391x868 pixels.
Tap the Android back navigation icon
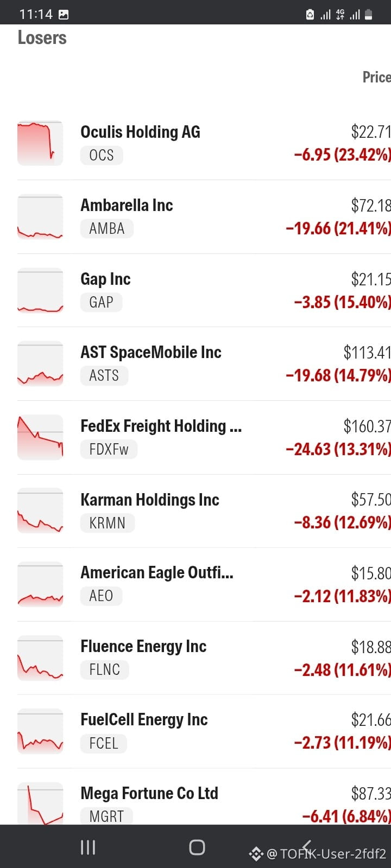[x=306, y=847]
